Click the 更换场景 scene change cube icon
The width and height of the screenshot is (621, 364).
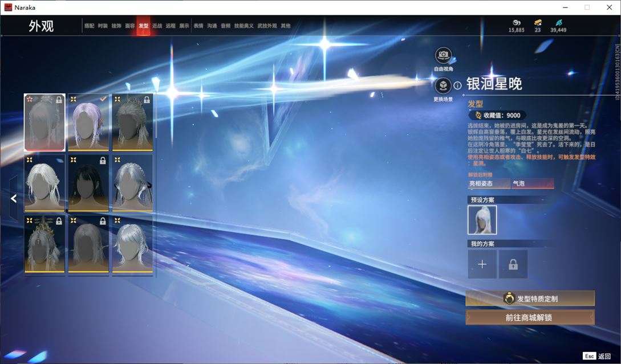pyautogui.click(x=443, y=85)
